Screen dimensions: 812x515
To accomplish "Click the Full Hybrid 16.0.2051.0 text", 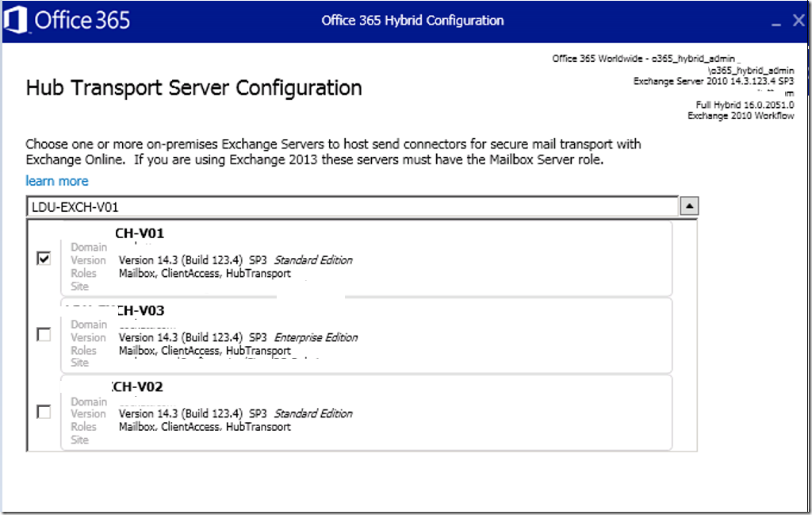I will (x=745, y=105).
